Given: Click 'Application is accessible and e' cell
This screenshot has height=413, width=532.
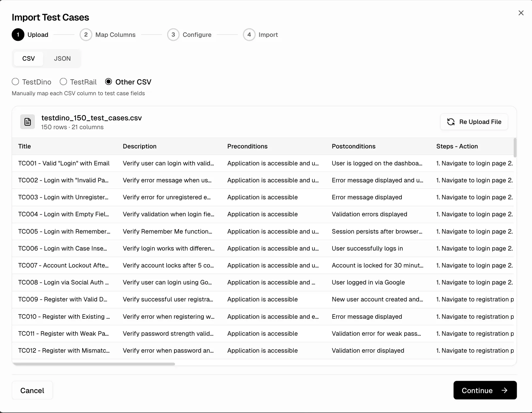Looking at the screenshot, I should [x=273, y=316].
